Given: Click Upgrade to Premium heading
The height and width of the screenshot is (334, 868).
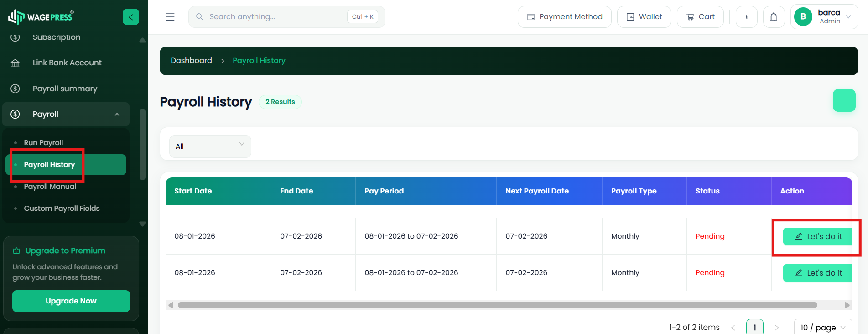Looking at the screenshot, I should (65, 250).
